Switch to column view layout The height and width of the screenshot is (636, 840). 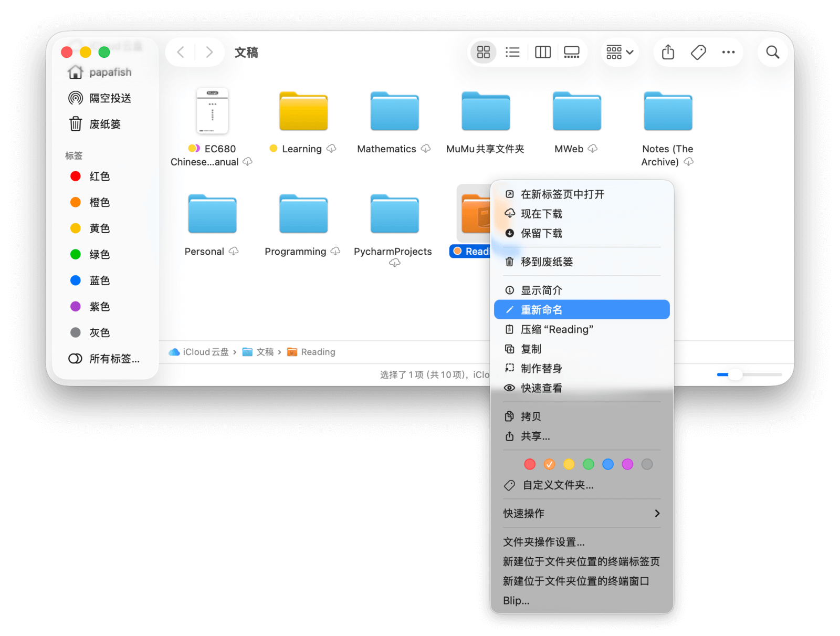tap(542, 52)
